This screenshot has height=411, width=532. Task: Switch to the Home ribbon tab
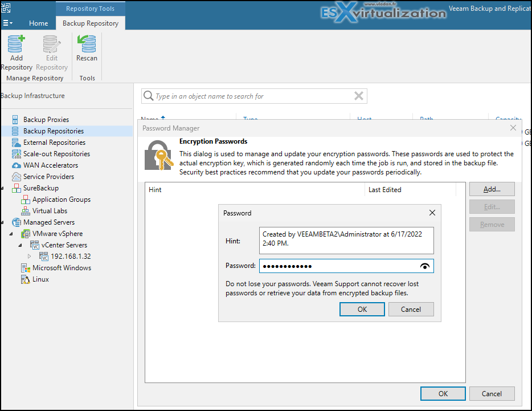coord(39,23)
